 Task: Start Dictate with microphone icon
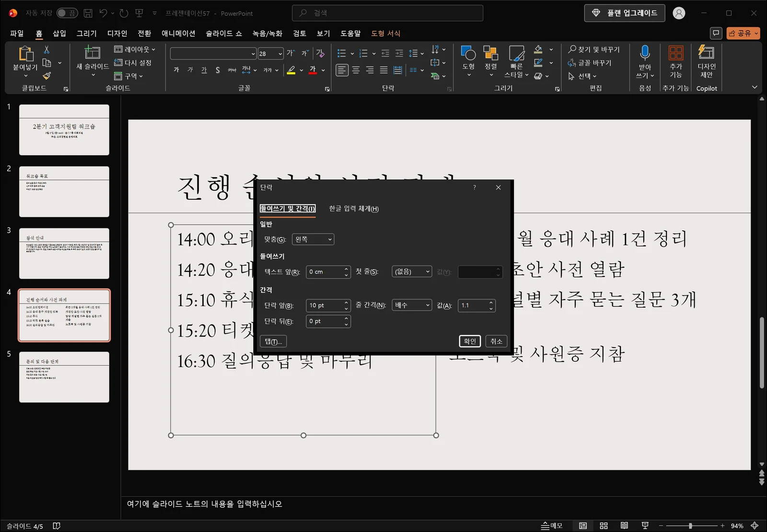pos(645,52)
